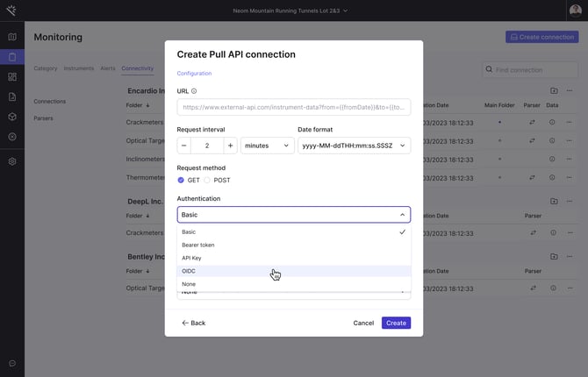Open Connections in the left panel

click(x=49, y=102)
